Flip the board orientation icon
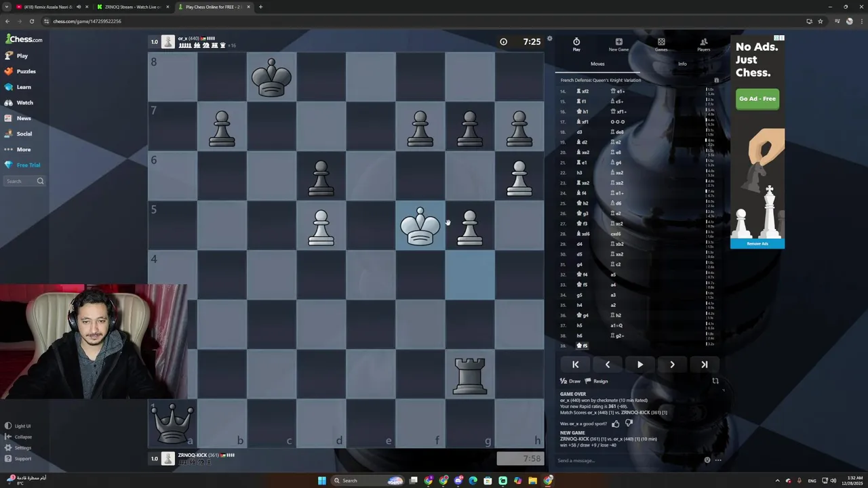The image size is (868, 488). [x=715, y=381]
